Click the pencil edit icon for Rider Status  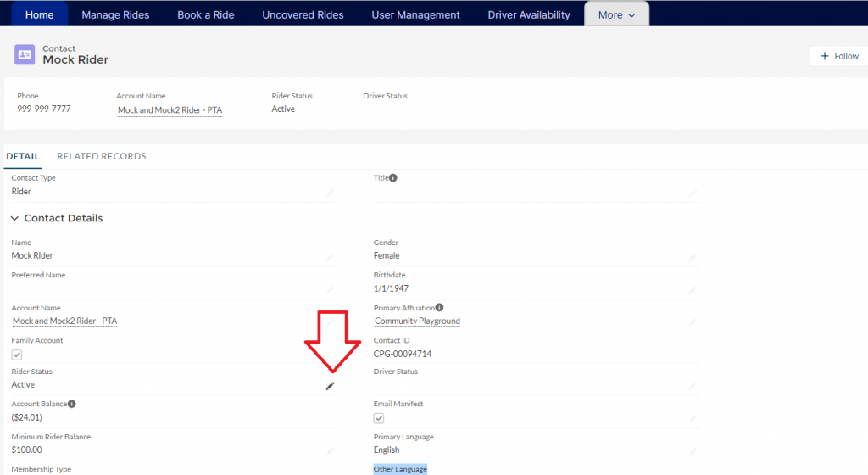(x=331, y=386)
